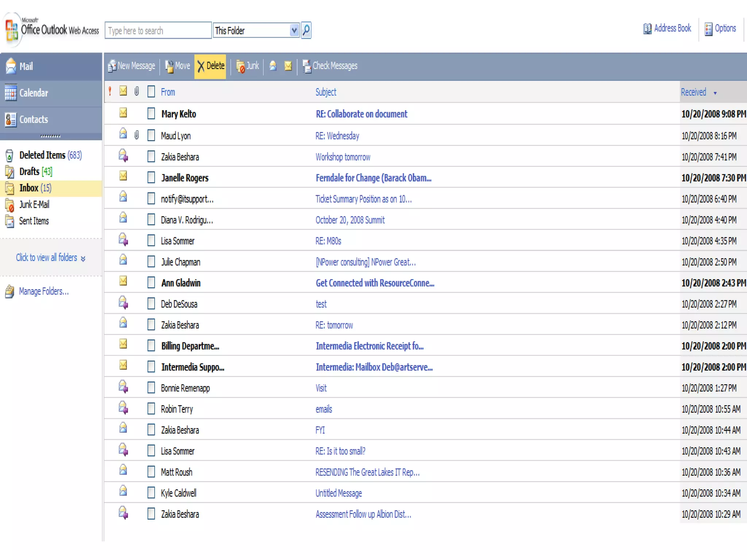Viewport: 747px width, 560px height.
Task: Open the This Folder search scope dropdown
Action: [x=294, y=30]
